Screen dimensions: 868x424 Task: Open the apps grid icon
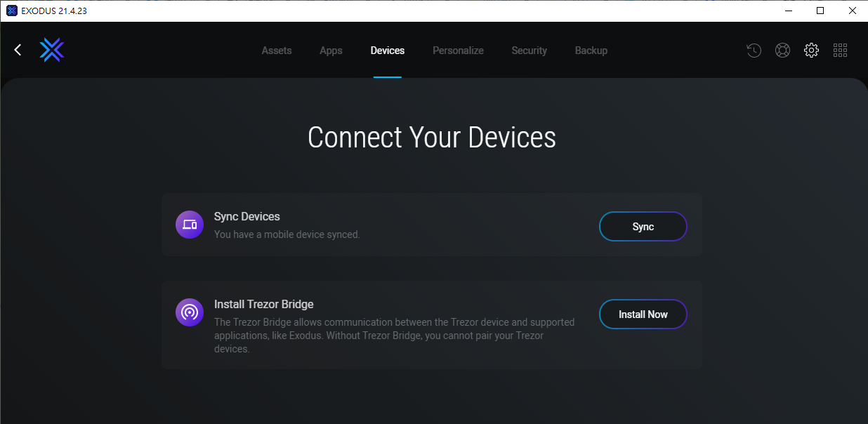pyautogui.click(x=840, y=51)
